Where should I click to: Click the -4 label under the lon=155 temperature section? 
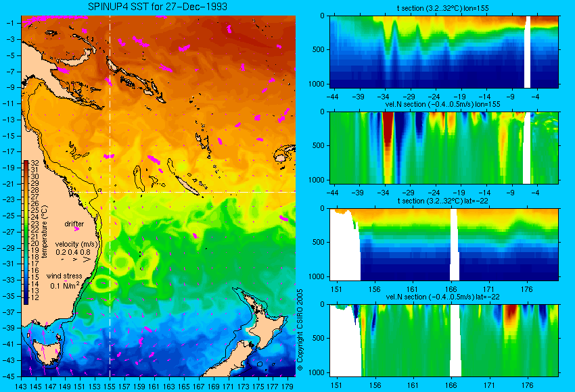[x=536, y=97]
